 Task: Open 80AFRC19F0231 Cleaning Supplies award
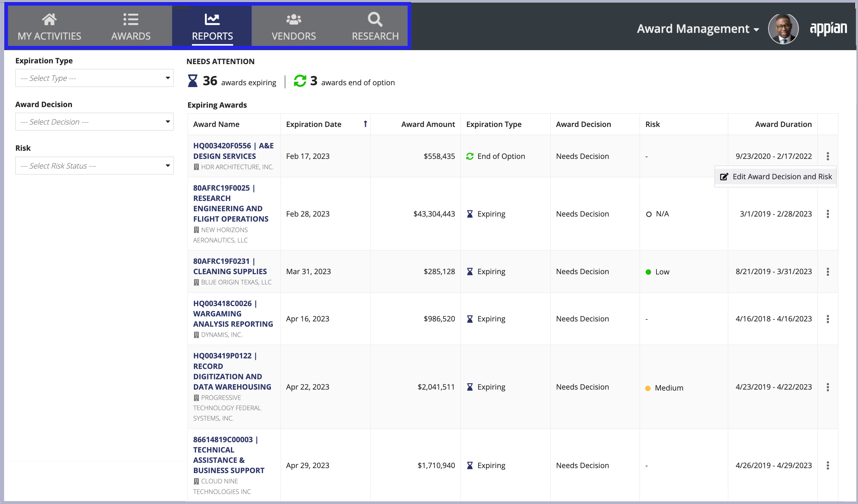click(x=230, y=267)
